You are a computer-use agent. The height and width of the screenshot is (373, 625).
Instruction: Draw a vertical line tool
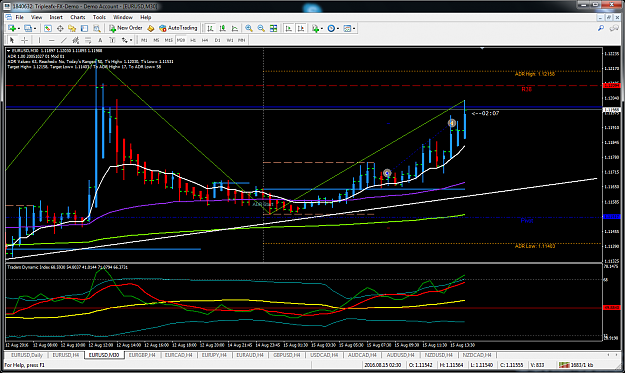tap(39, 40)
